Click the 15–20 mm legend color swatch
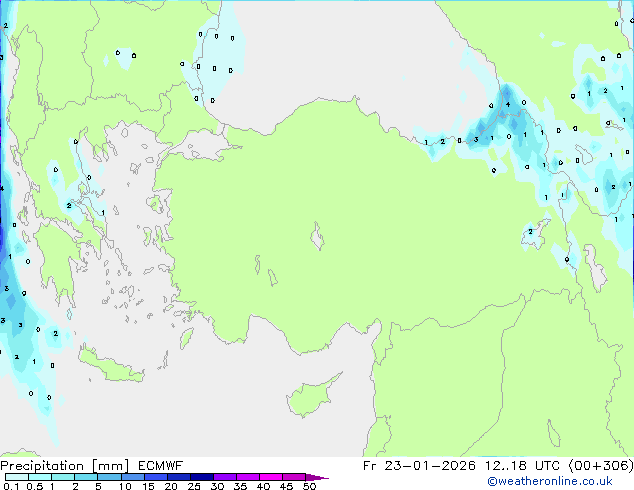This screenshot has width=634, height=490. click(156, 477)
